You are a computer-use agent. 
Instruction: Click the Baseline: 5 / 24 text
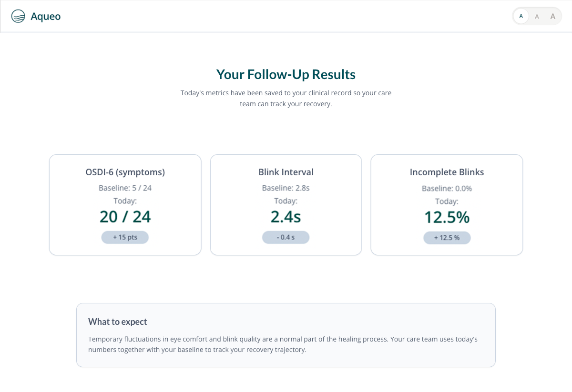coord(125,188)
